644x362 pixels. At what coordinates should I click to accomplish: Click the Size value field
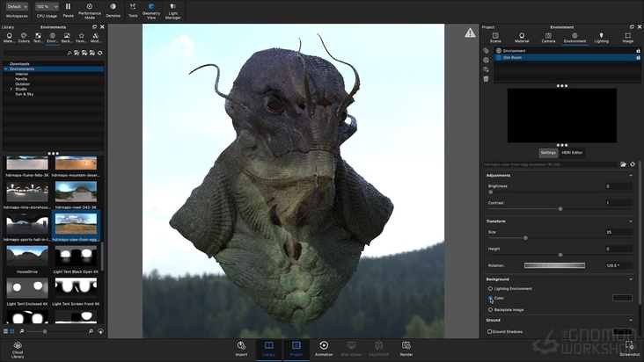(x=618, y=232)
